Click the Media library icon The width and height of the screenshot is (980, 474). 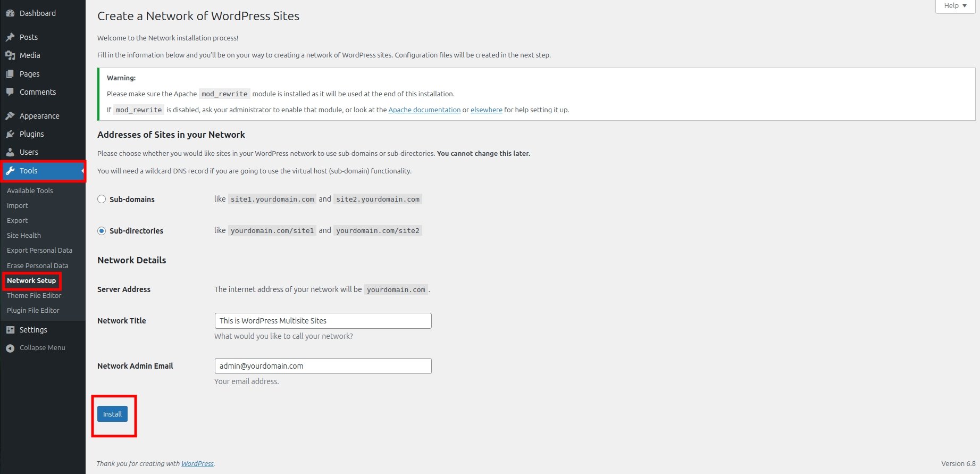tap(10, 55)
